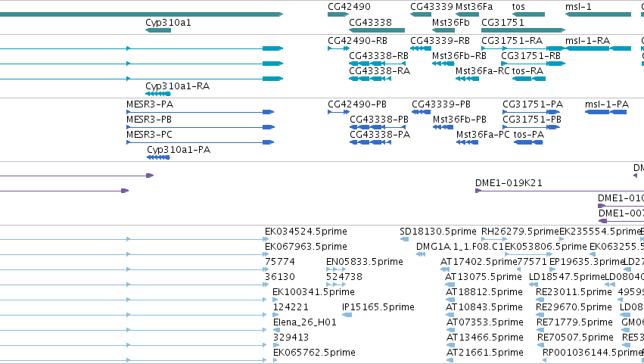Click the 524738 feature label
The width and height of the screenshot is (644, 364).
(x=344, y=277)
